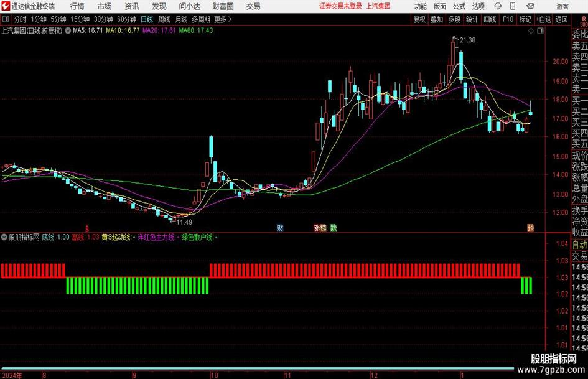This screenshot has width=588, height=379.
Task: Click the 叠加 overlay button
Action: [x=437, y=19]
